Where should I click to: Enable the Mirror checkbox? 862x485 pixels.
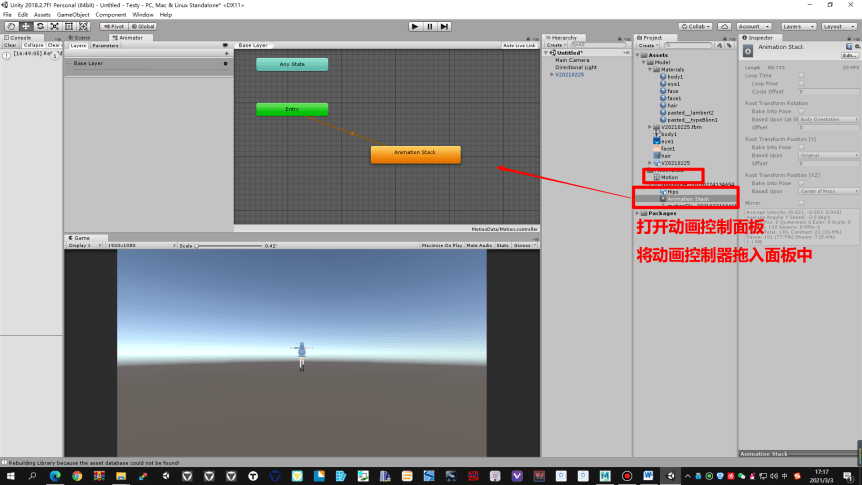point(801,203)
